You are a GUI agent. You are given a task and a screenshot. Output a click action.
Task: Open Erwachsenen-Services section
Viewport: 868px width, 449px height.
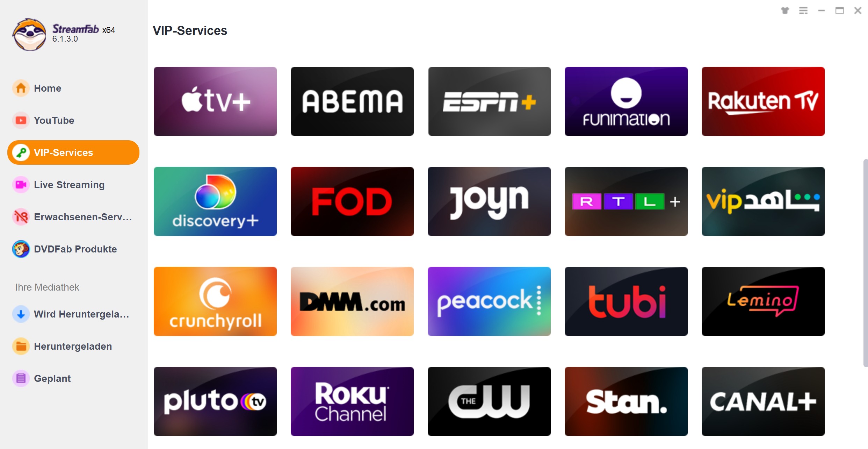tap(73, 216)
